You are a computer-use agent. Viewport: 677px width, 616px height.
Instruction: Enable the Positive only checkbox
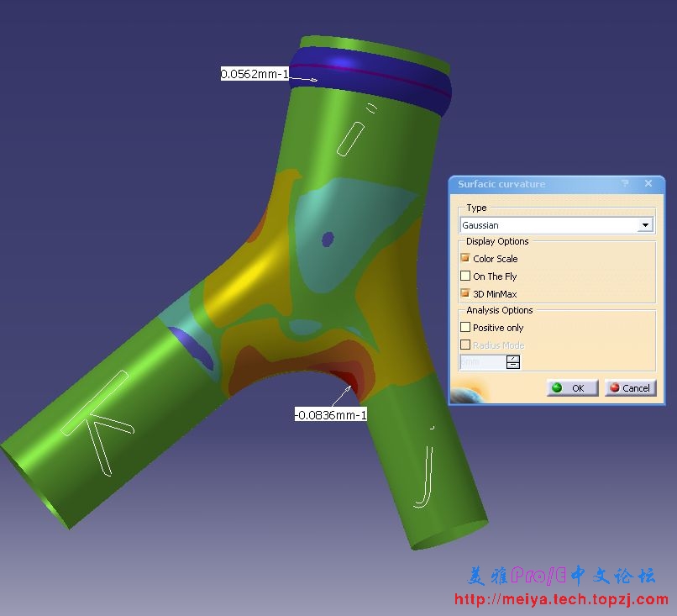465,328
